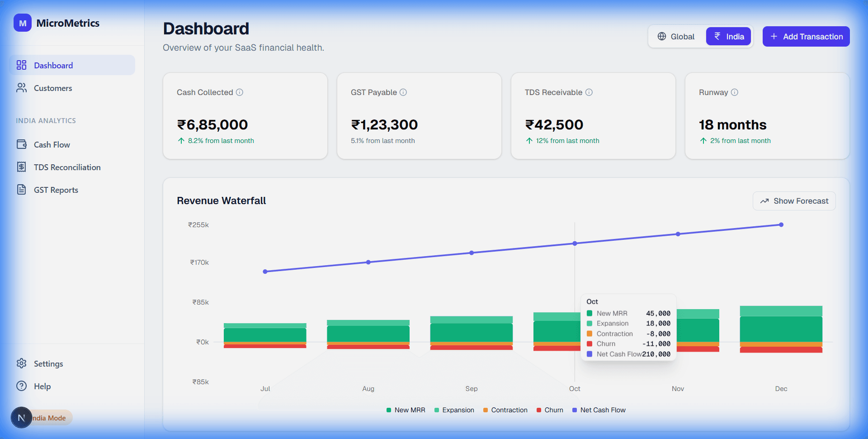Screen dimensions: 868x439
Task: Open the Customers section via its people icon
Action: tap(21, 88)
